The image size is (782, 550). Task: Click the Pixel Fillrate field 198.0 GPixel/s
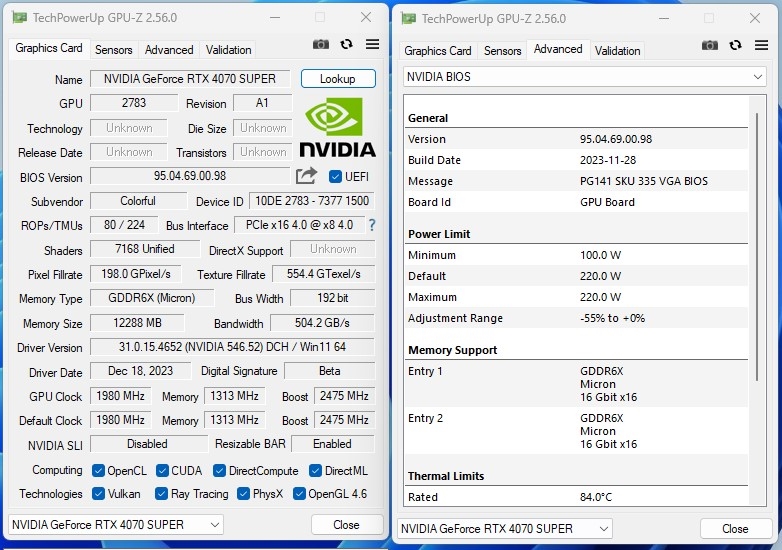point(136,274)
